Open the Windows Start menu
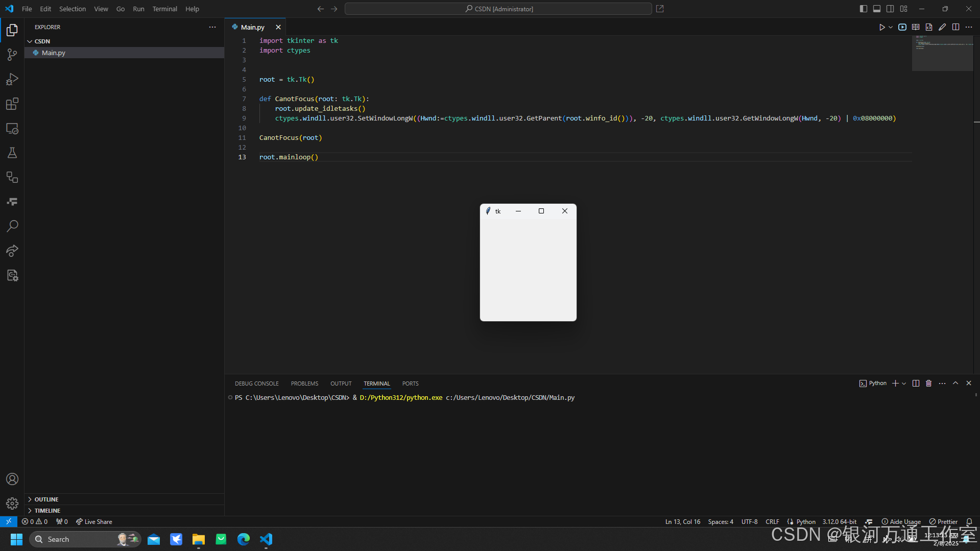Screen dimensions: 980x551 pos(16,539)
